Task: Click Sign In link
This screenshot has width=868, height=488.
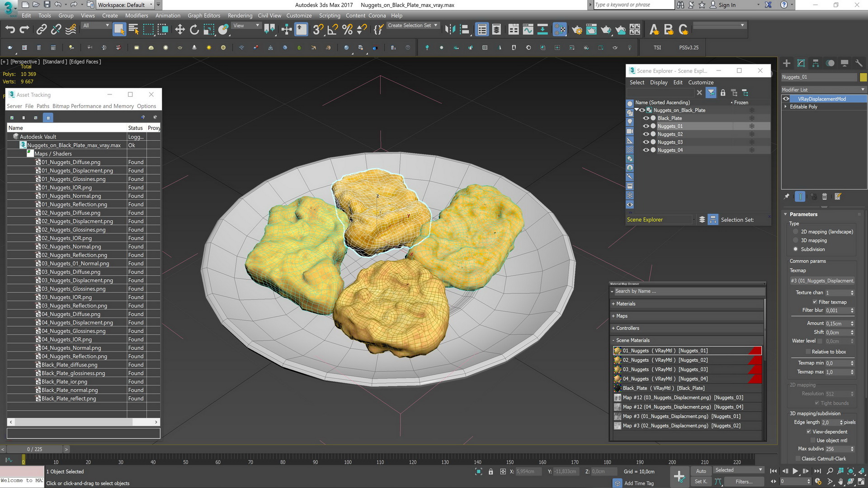Action: 727,5
